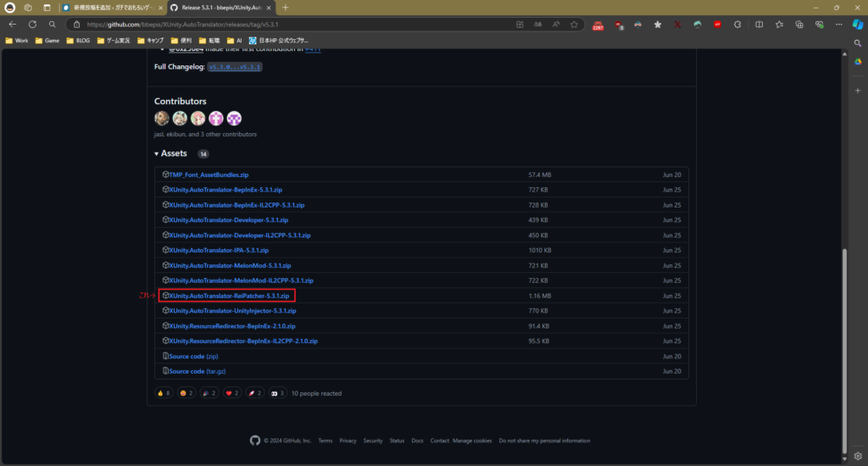Open Do not share my personal information link

pos(544,441)
